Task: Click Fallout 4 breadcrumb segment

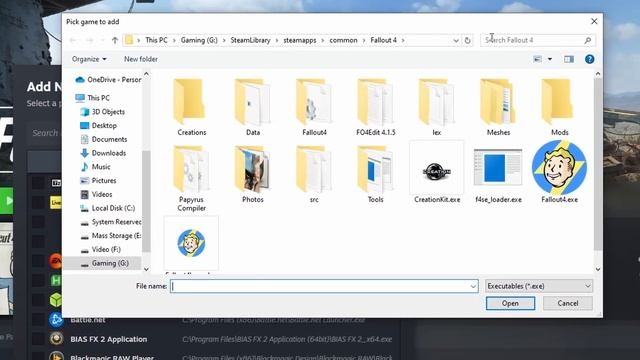Action: pyautogui.click(x=384, y=40)
